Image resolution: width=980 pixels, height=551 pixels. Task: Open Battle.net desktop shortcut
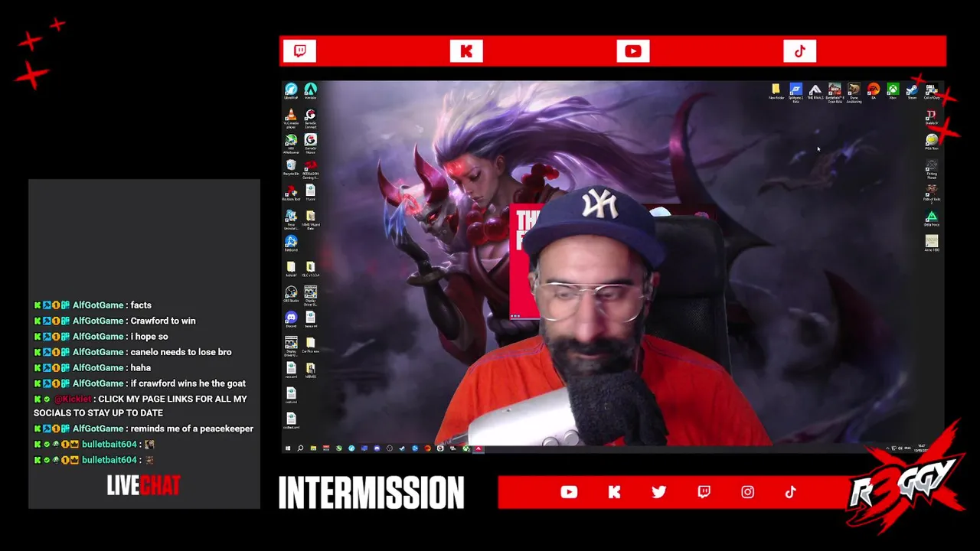(x=291, y=244)
